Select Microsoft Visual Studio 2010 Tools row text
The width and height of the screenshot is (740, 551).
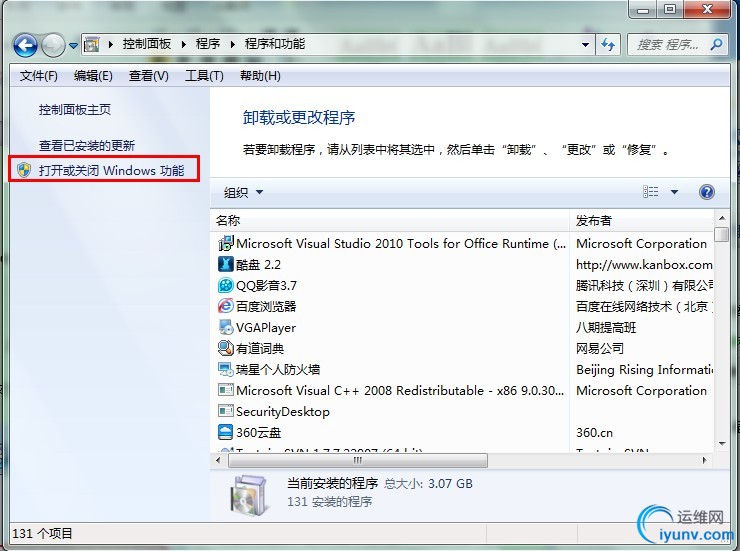[401, 243]
